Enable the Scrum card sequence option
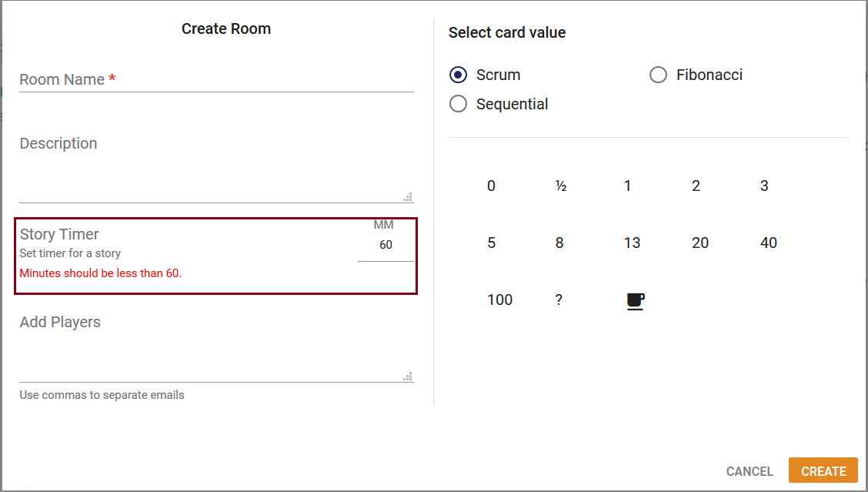The height and width of the screenshot is (492, 868). click(458, 75)
